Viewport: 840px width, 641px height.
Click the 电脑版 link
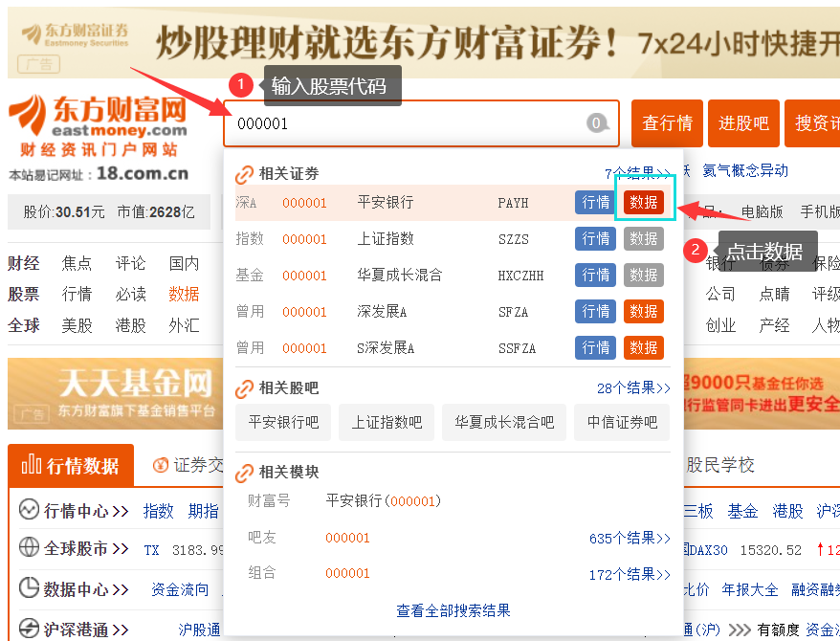(x=762, y=212)
